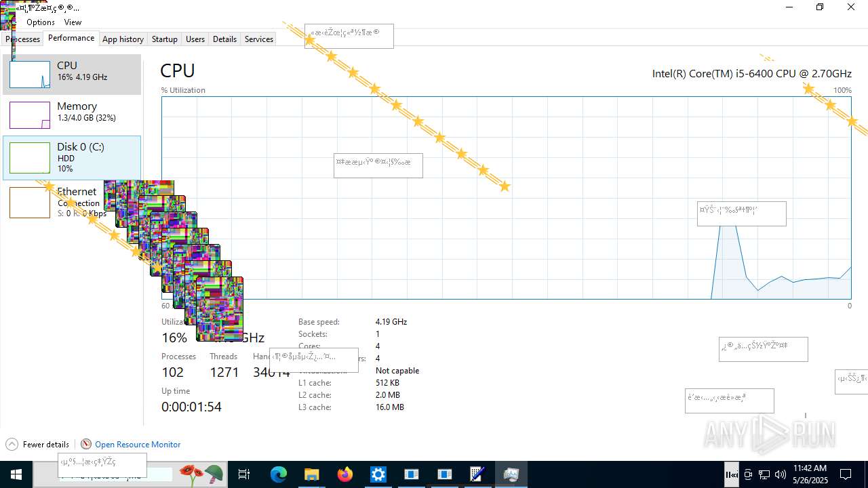868x488 pixels.
Task: Open File Explorer from the taskbar
Action: point(311,474)
